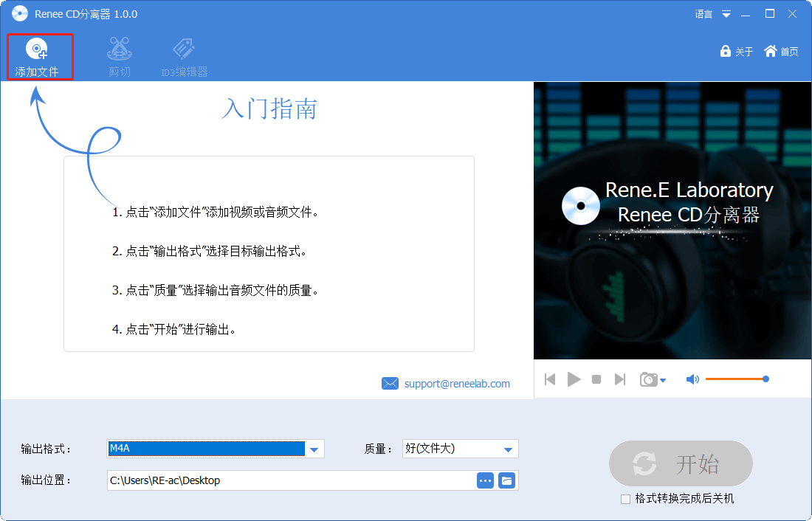Open the 剪切 cut tool
The width and height of the screenshot is (812, 521).
click(x=120, y=57)
